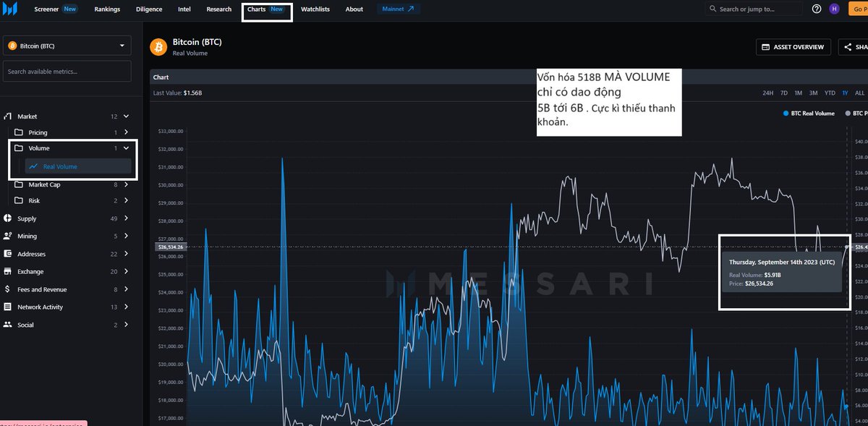The height and width of the screenshot is (426, 868).
Task: Open the Diligence tab
Action: [x=149, y=9]
